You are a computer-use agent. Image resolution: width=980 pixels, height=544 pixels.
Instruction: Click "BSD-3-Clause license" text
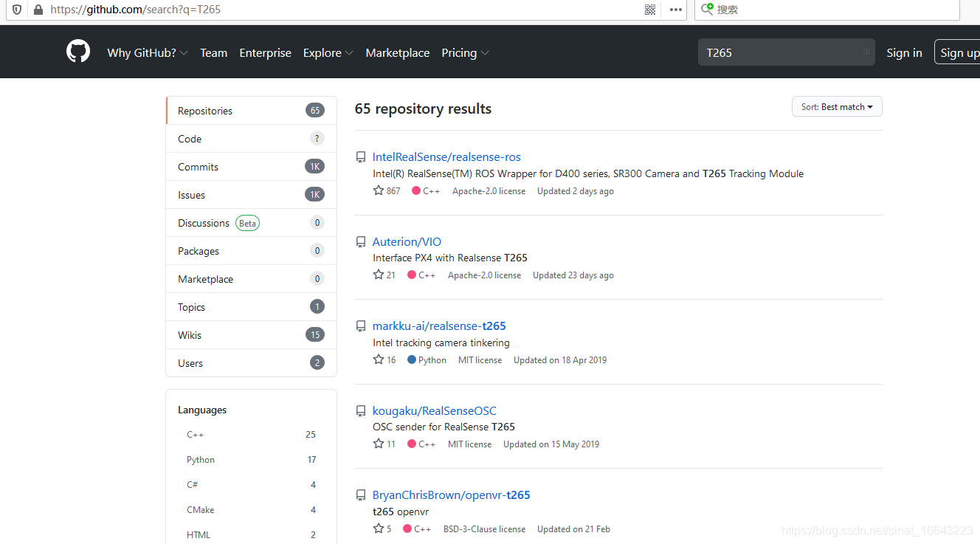484,529
